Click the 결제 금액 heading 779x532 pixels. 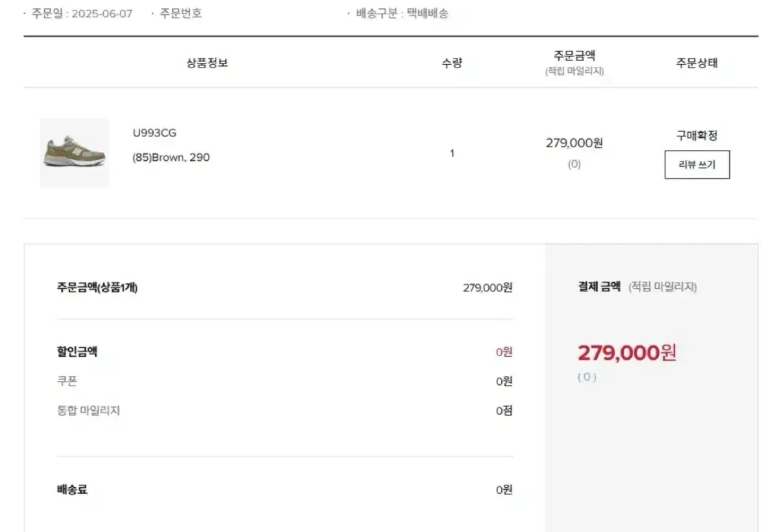pos(599,286)
